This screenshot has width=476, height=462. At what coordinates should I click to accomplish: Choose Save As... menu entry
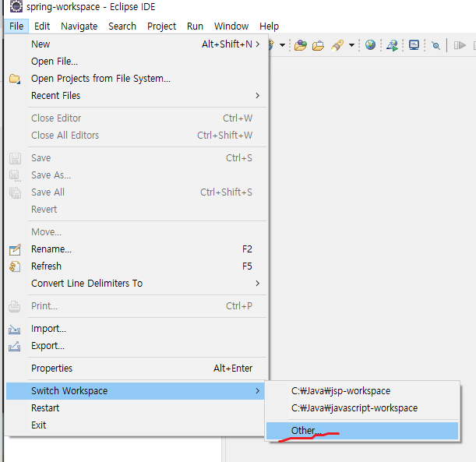pyautogui.click(x=136, y=175)
